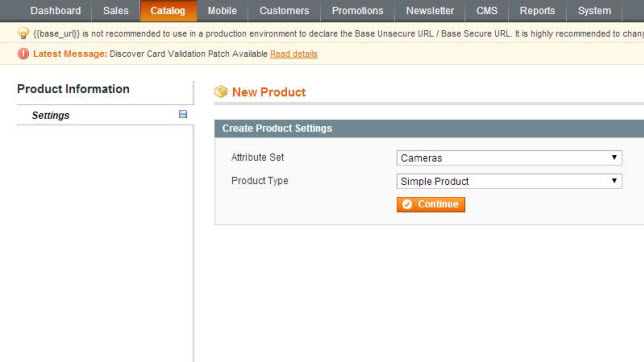The height and width of the screenshot is (362, 644).
Task: Open the Newsletter menu
Action: tap(430, 11)
